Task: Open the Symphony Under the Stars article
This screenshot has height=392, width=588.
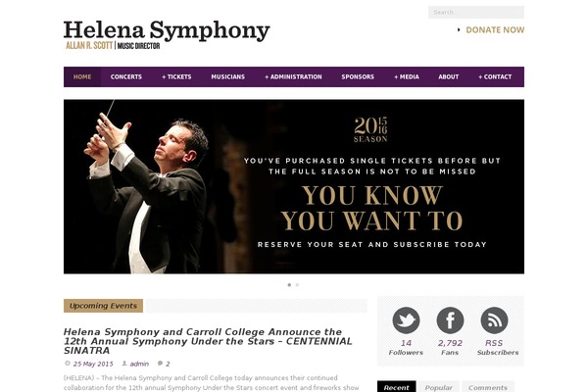Action: click(208, 341)
